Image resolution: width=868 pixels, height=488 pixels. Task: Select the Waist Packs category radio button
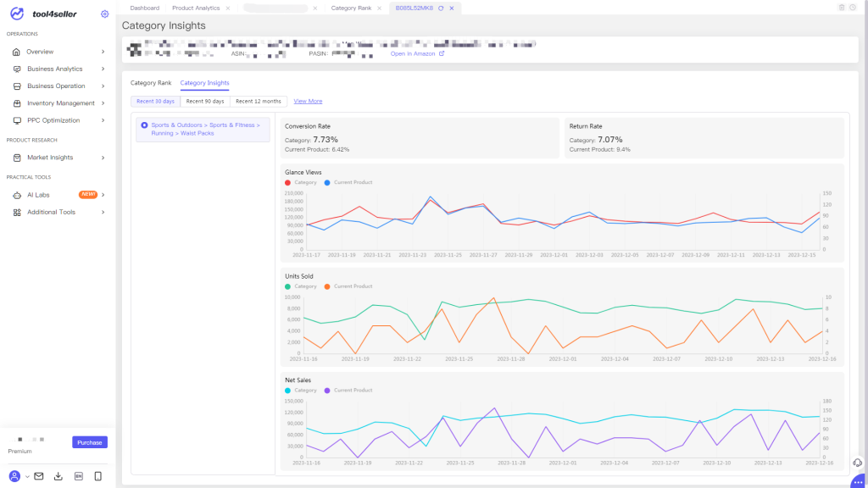tap(144, 125)
